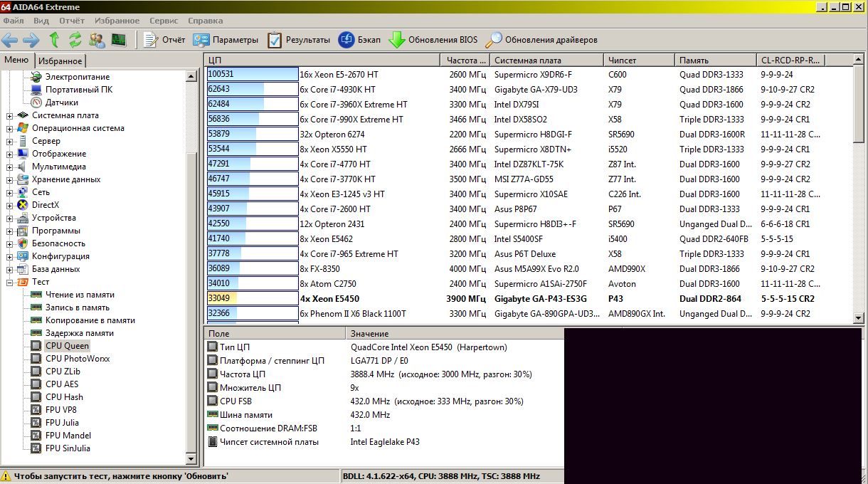The image size is (868, 484).
Task: Expand the Операционная система node
Action: point(9,128)
